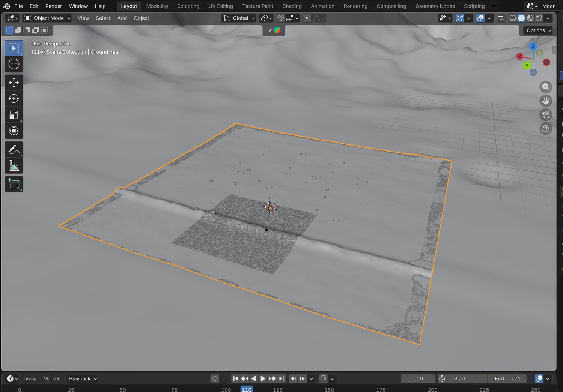The height and width of the screenshot is (392, 563).
Task: Toggle viewport overlays button
Action: [x=480, y=18]
